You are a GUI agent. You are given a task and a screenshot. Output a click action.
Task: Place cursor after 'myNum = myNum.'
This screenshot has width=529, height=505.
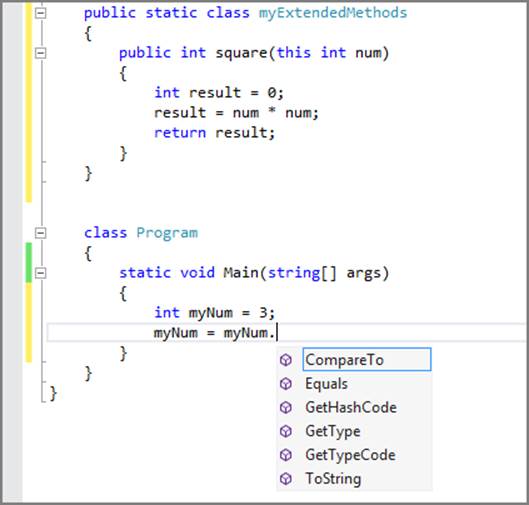(x=277, y=333)
